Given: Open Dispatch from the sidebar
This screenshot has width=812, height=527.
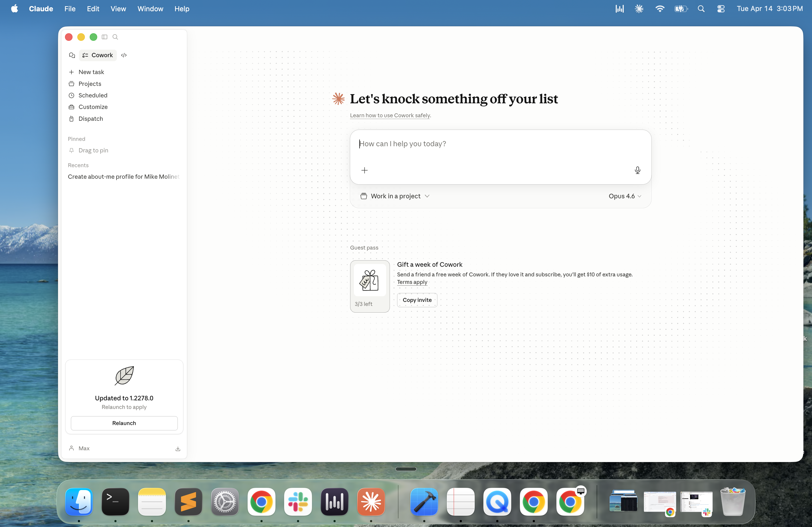Looking at the screenshot, I should pyautogui.click(x=90, y=119).
